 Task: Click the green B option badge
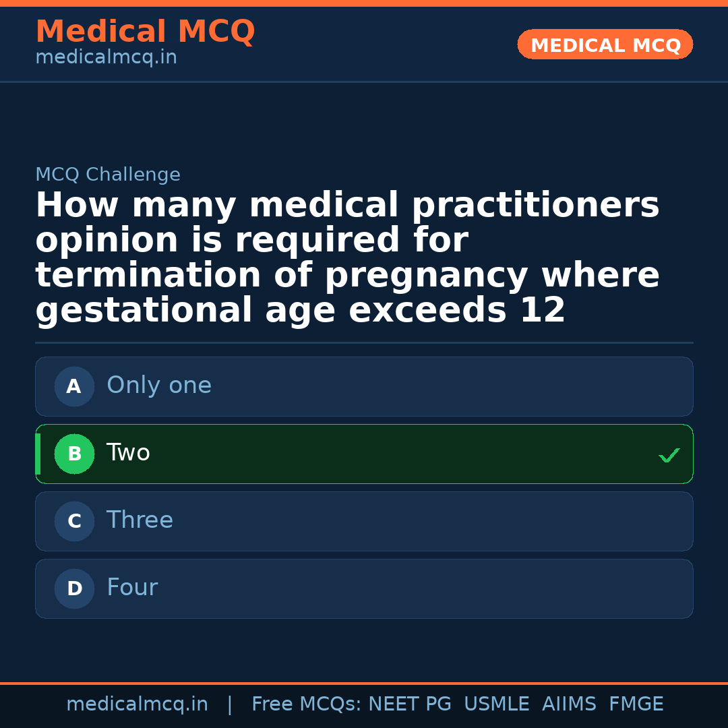(x=74, y=454)
